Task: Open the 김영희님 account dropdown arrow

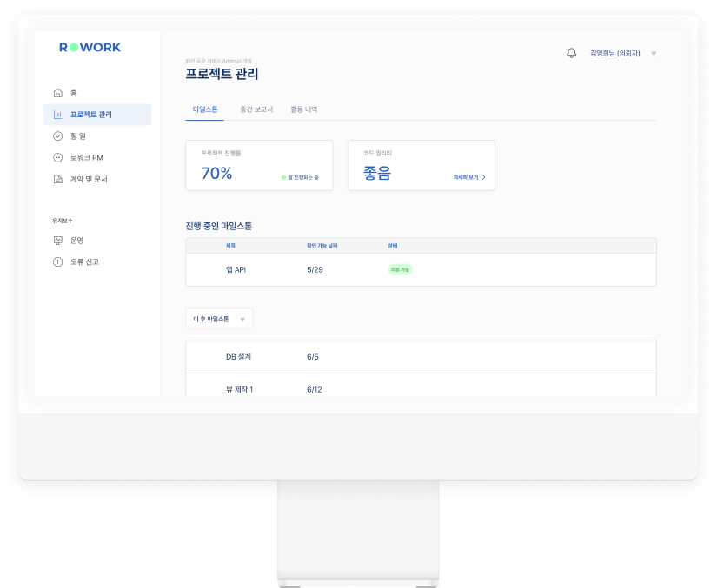Action: click(654, 54)
